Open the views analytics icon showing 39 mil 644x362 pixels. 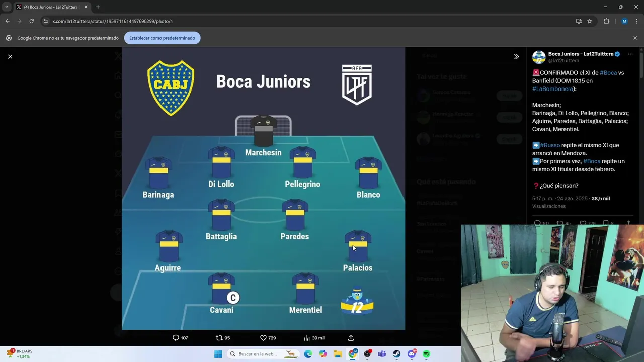coord(314,338)
